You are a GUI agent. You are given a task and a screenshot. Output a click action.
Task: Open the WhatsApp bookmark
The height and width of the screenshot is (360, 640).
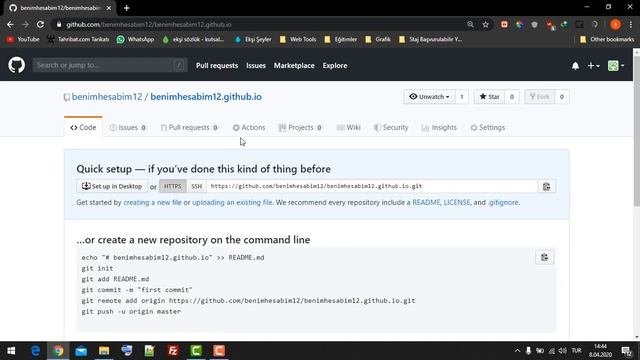[x=135, y=39]
